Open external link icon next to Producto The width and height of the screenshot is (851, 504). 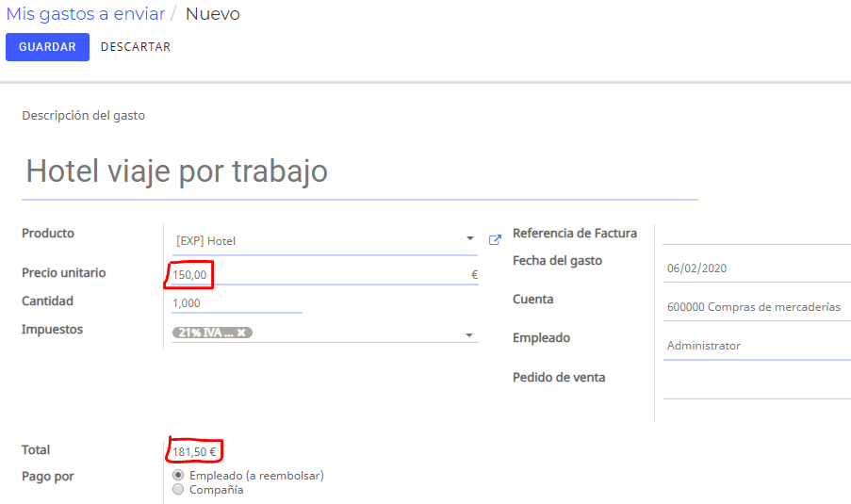coord(495,240)
